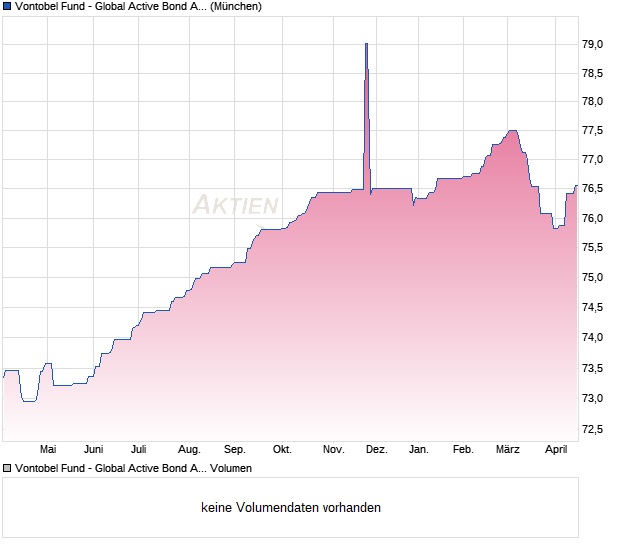Click the 'Feb.' month label on x-axis
Screen dimensions: 620x546
point(463,449)
